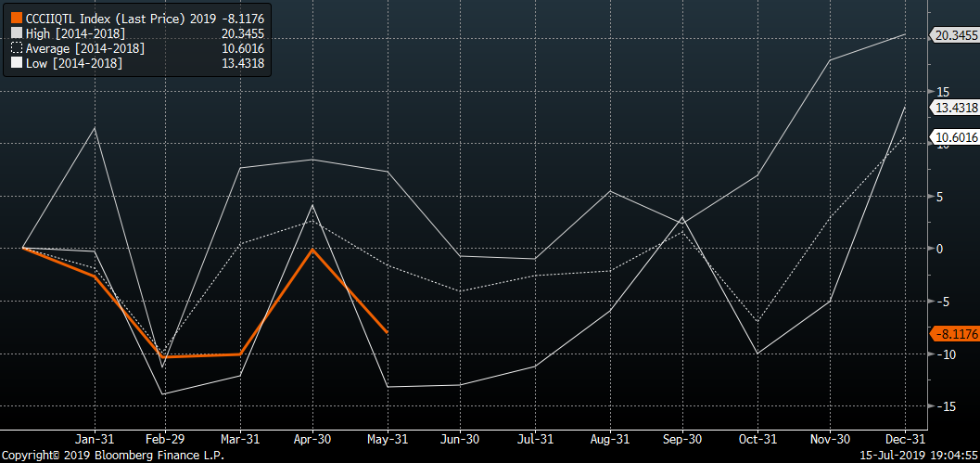This screenshot has width=980, height=463.
Task: Click the orange CCCIIQTL Index legend swatch
Action: (x=16, y=19)
